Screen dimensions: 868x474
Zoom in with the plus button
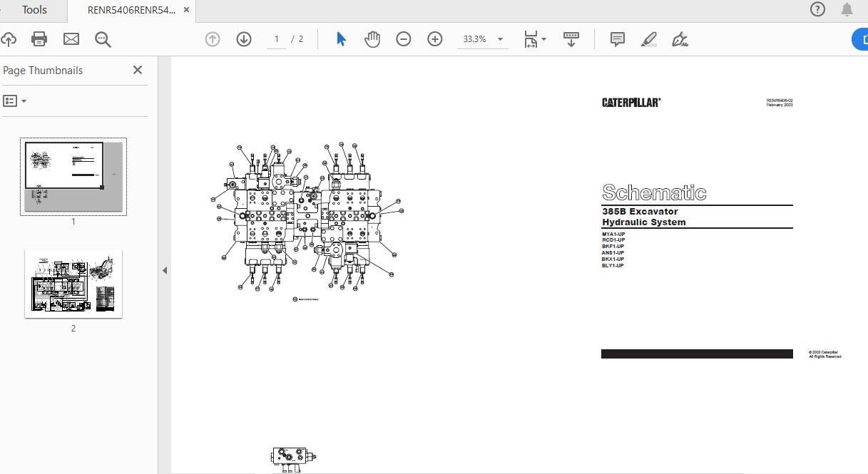point(435,39)
